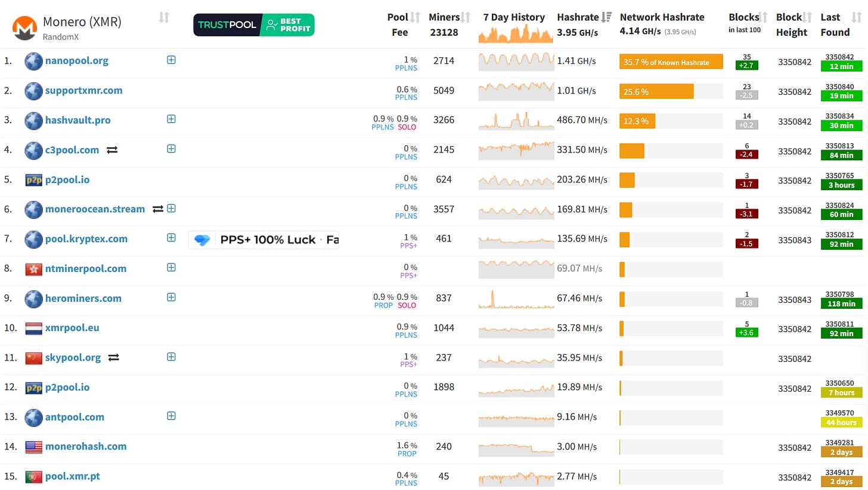Click the swap arrows icon next to moneroocean.stream
868x490 pixels.
157,209
